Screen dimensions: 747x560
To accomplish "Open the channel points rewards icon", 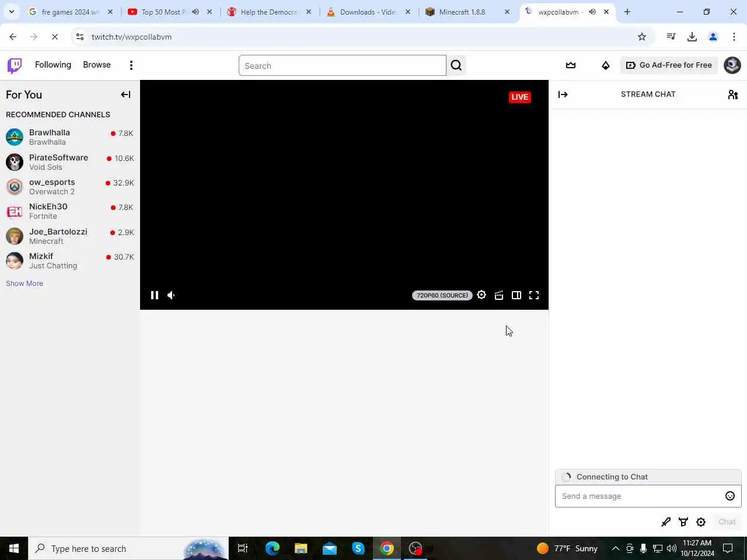I will 683,522.
